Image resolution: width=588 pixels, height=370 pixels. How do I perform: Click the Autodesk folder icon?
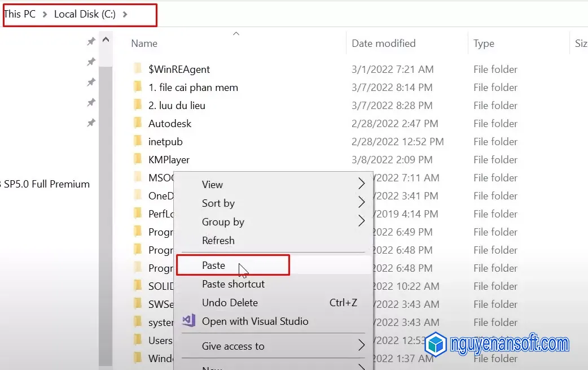coord(138,123)
